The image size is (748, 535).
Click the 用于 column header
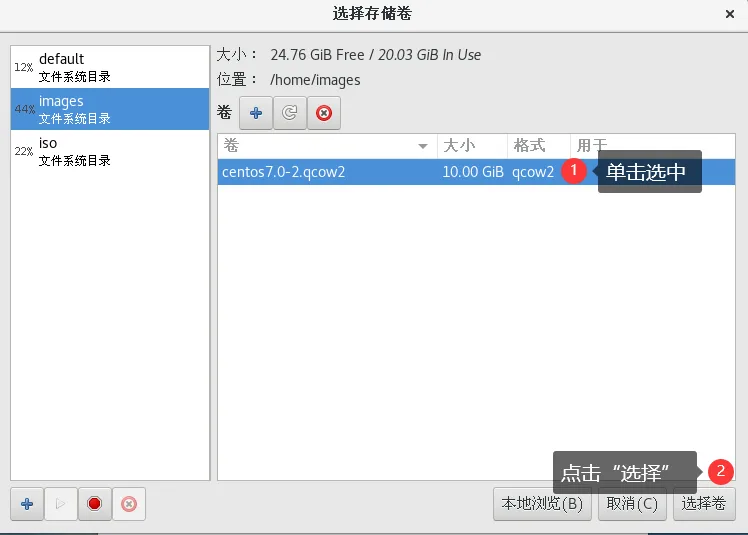653,146
